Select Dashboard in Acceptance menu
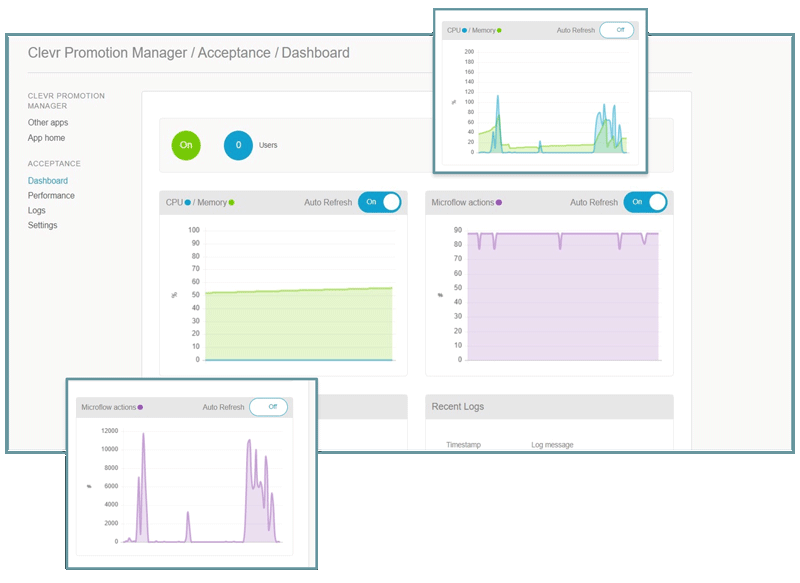This screenshot has height=583, width=800. [x=48, y=181]
